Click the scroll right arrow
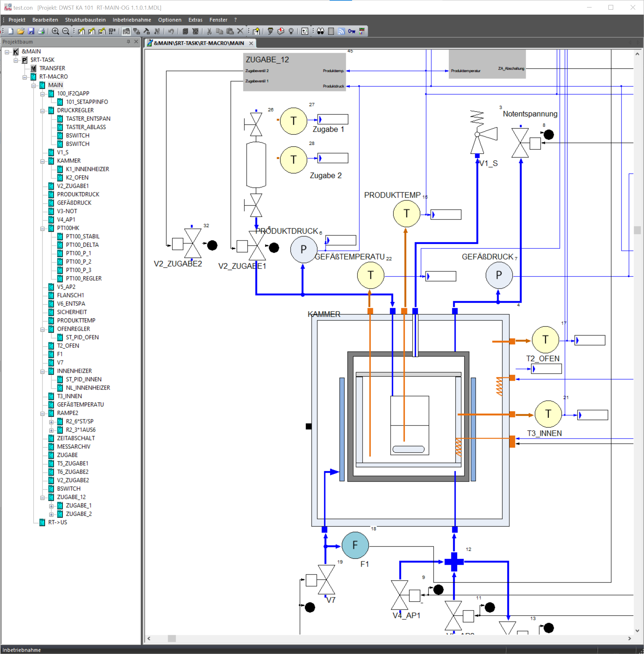This screenshot has height=654, width=644. click(629, 638)
